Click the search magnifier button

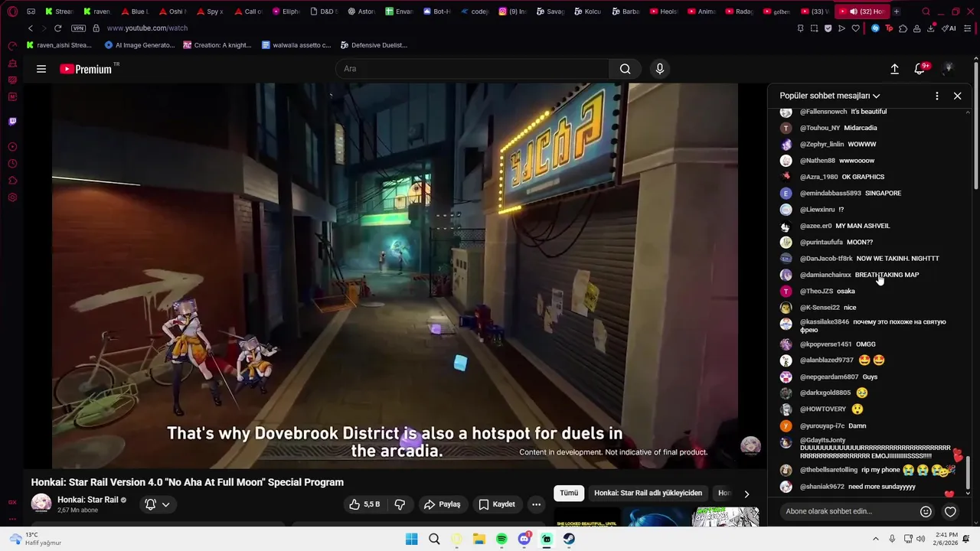point(625,69)
